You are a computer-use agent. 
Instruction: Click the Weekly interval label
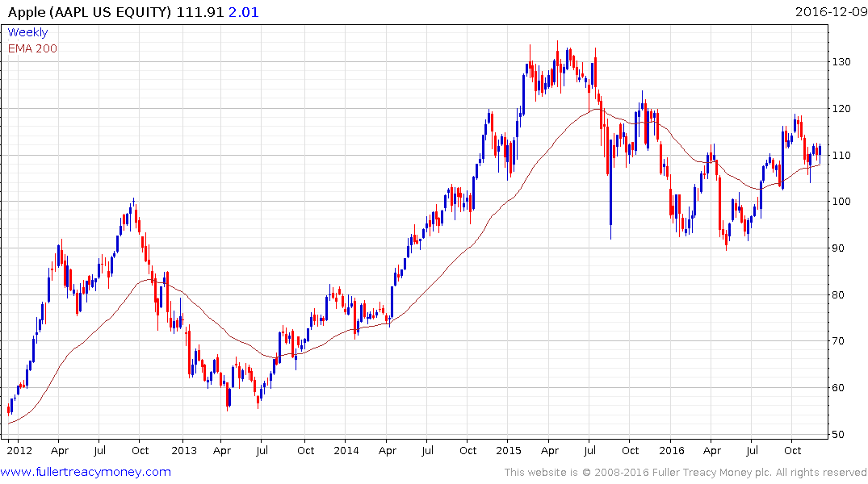27,32
